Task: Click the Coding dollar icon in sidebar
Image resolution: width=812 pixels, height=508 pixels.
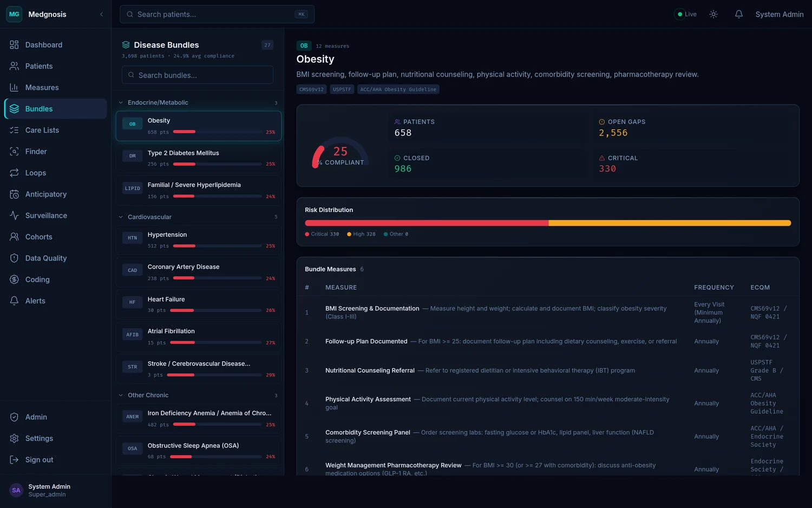Action: click(14, 279)
